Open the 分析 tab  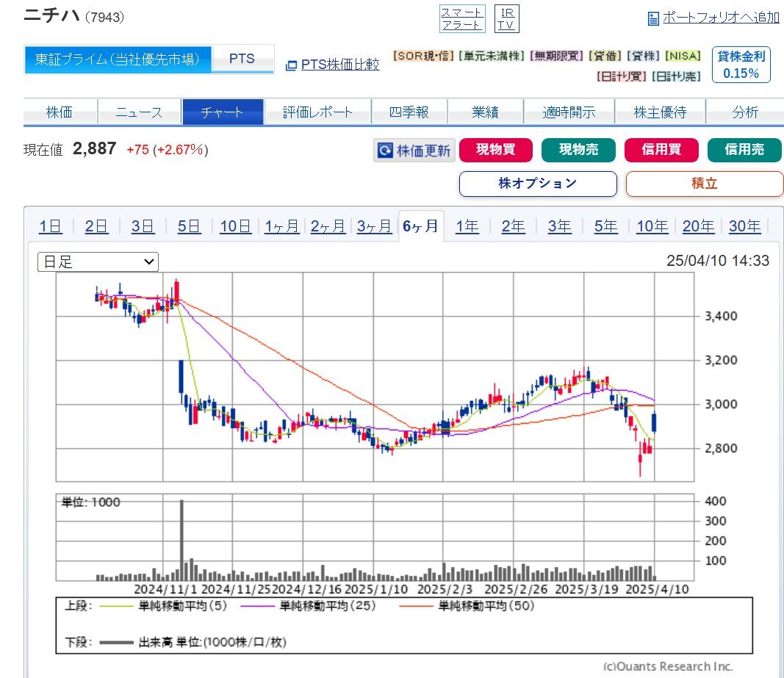[x=745, y=112]
